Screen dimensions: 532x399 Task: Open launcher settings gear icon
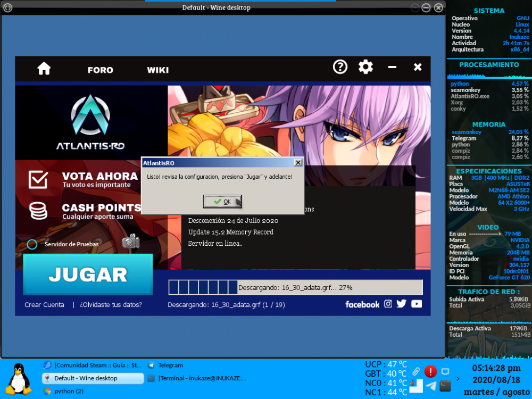(365, 67)
